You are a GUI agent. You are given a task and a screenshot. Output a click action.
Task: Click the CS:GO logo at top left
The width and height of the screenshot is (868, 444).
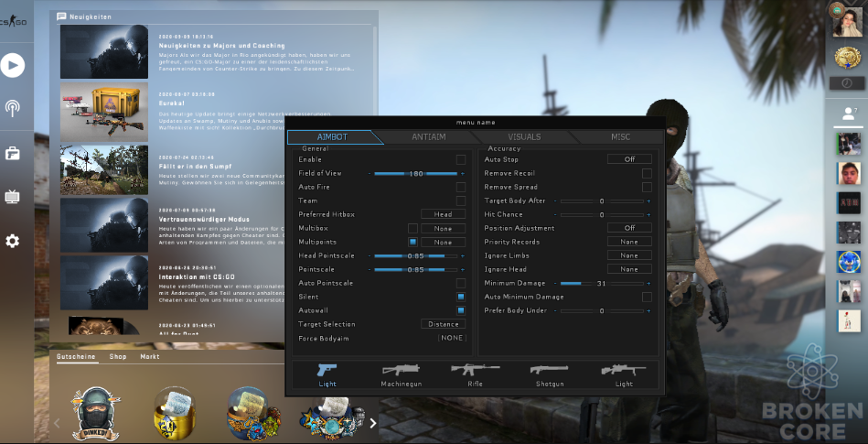point(12,22)
